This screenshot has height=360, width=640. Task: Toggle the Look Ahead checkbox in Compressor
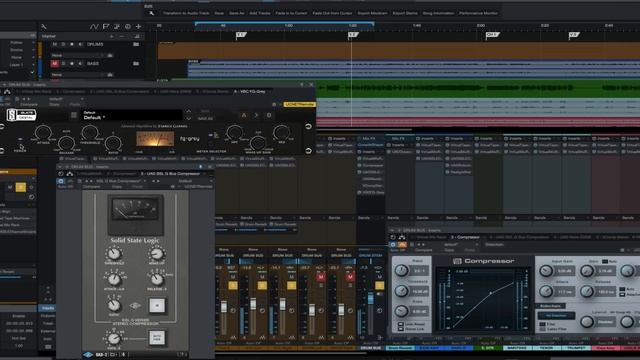coord(401,324)
